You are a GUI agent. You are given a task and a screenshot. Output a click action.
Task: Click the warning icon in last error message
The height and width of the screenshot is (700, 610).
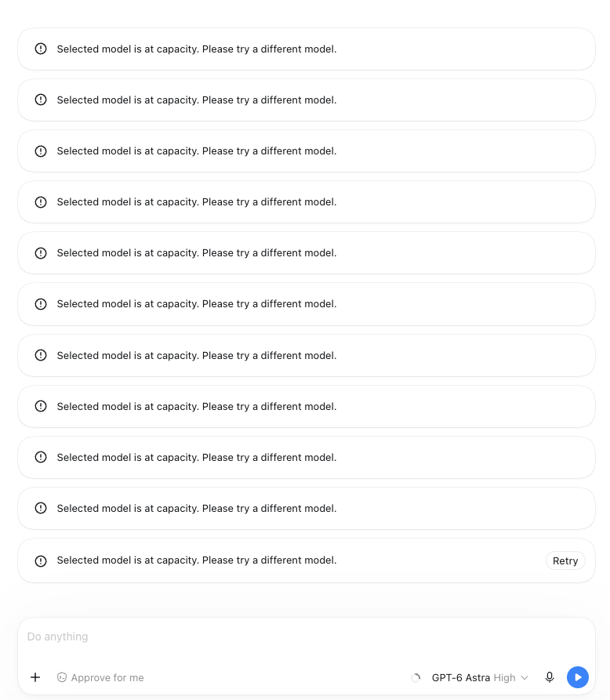[41, 560]
